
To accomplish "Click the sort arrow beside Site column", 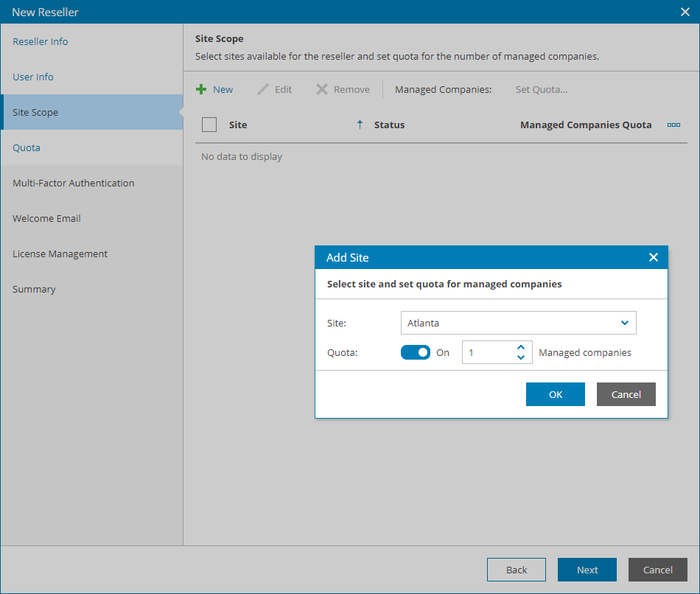I will click(360, 125).
